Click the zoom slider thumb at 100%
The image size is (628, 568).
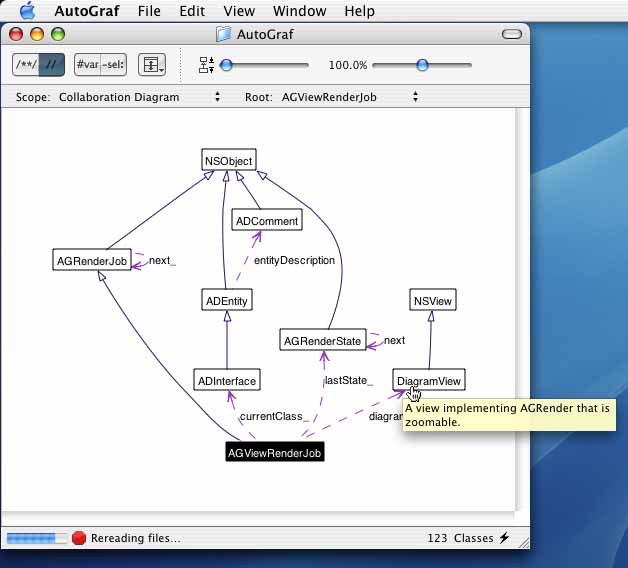[422, 65]
